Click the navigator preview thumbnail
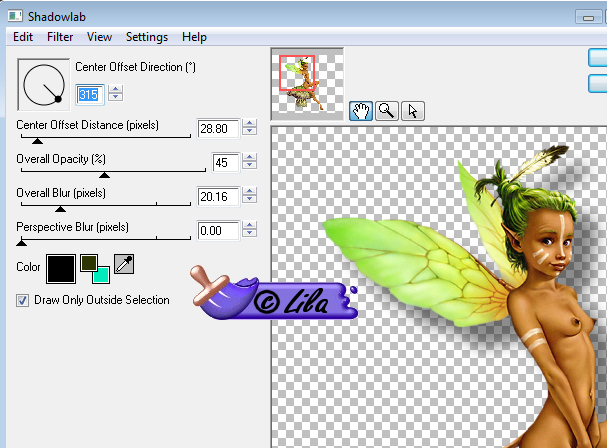This screenshot has width=607, height=448. point(307,84)
